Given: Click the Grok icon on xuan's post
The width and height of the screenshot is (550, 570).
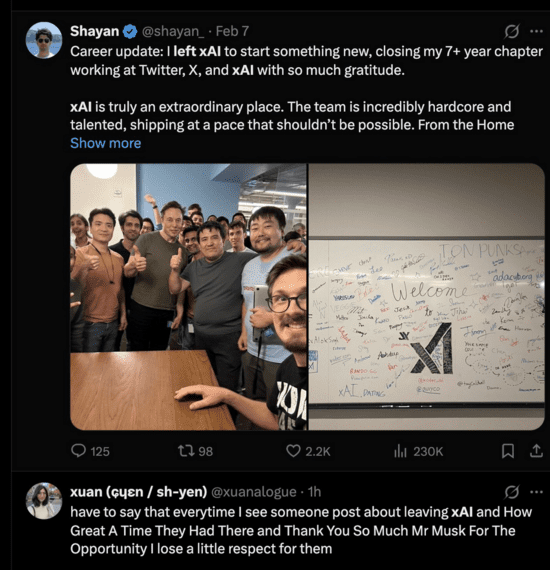Looking at the screenshot, I should 511,492.
